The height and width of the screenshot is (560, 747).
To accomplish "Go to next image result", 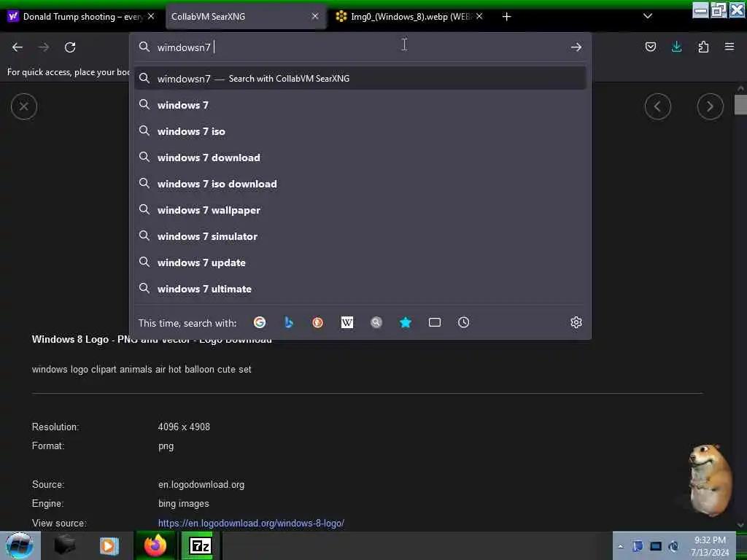I will click(x=711, y=106).
